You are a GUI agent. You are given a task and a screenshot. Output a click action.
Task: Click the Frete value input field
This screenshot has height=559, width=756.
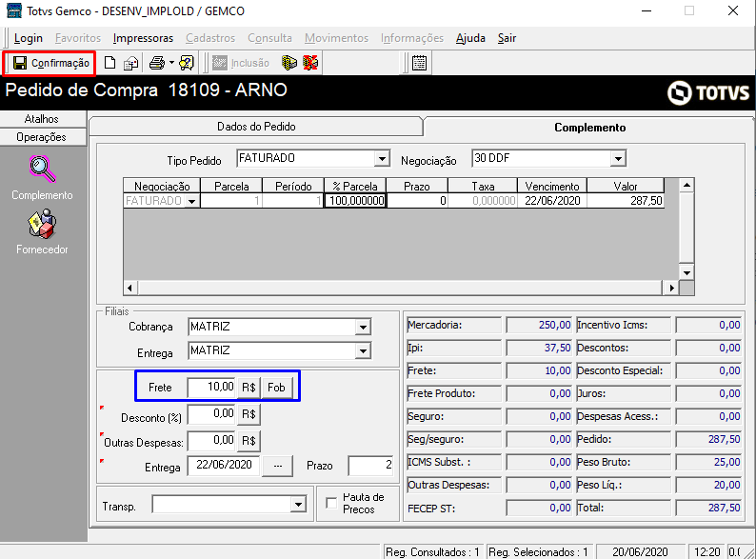coord(211,388)
